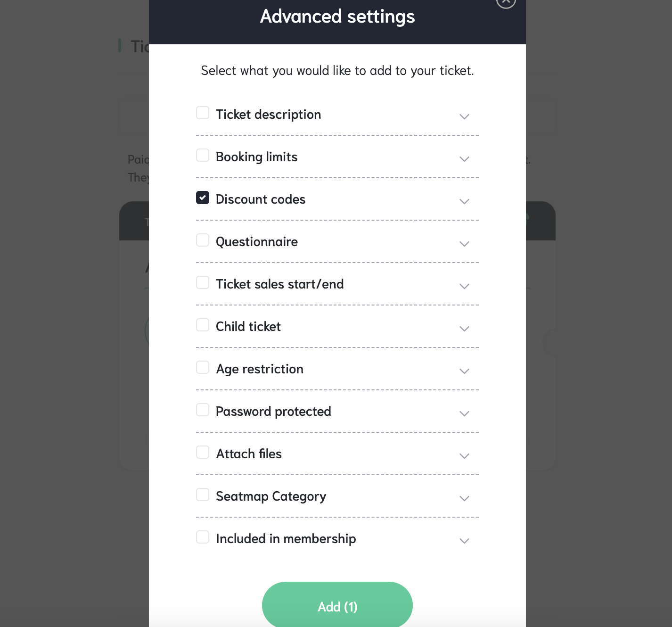Viewport: 672px width, 627px height.
Task: Expand the Child ticket chevron
Action: (465, 329)
